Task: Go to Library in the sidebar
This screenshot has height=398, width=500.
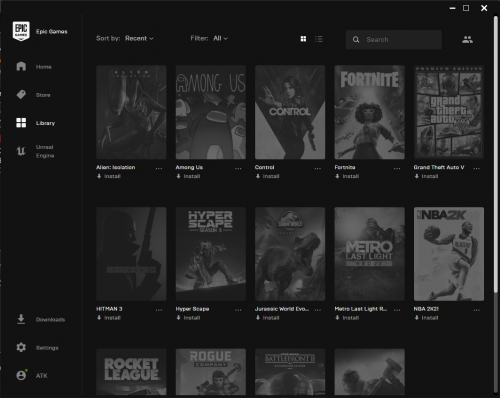Action: (x=45, y=123)
